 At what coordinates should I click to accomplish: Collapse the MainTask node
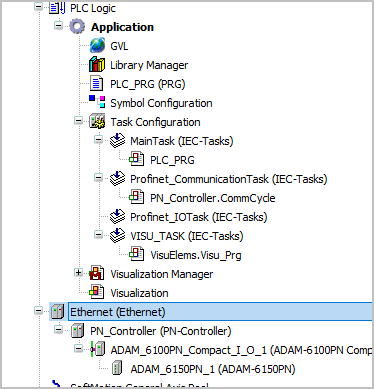(x=98, y=139)
